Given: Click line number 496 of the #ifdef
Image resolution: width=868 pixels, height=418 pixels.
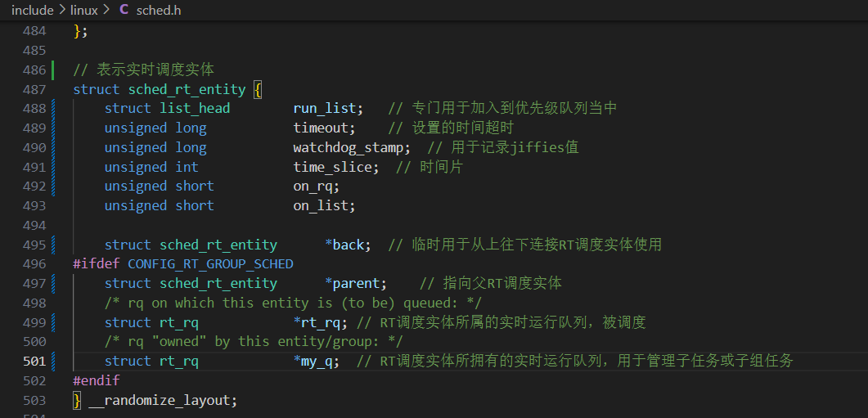Looking at the screenshot, I should (x=34, y=264).
